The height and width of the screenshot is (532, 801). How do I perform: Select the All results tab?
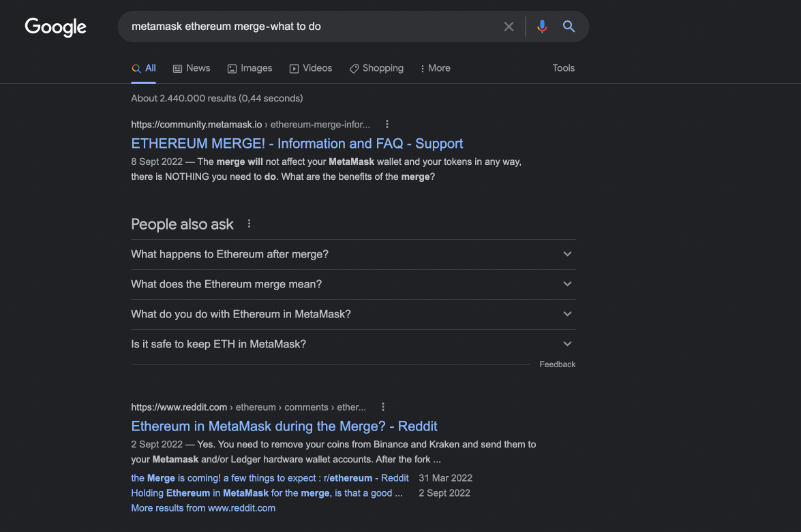tap(144, 68)
